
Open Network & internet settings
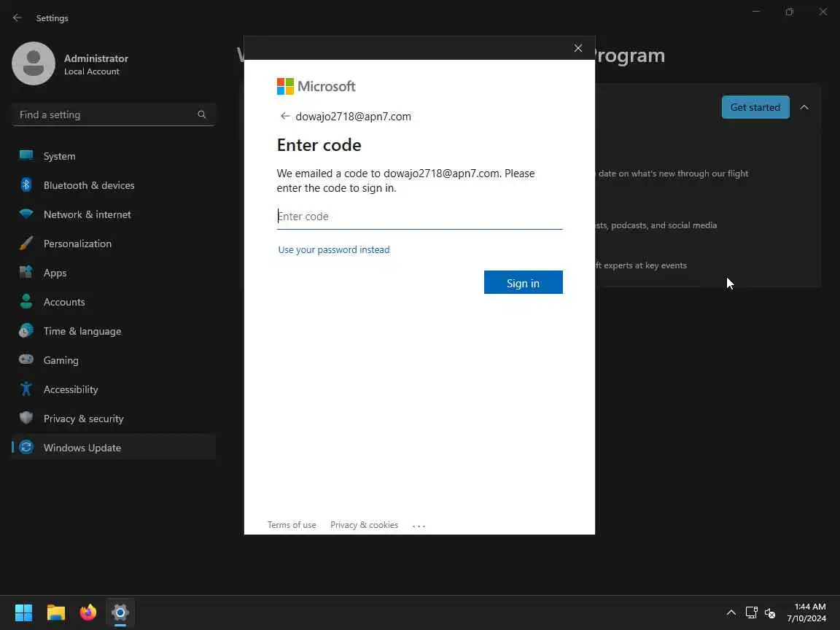point(113,214)
